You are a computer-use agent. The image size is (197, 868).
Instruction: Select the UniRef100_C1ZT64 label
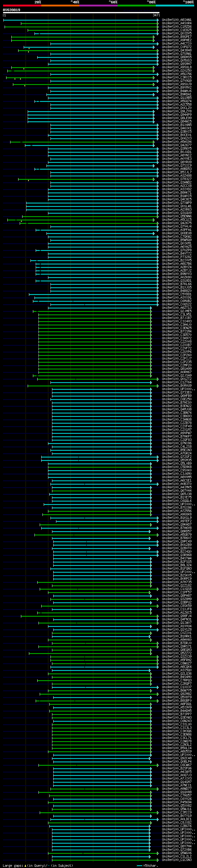click(177, 382)
